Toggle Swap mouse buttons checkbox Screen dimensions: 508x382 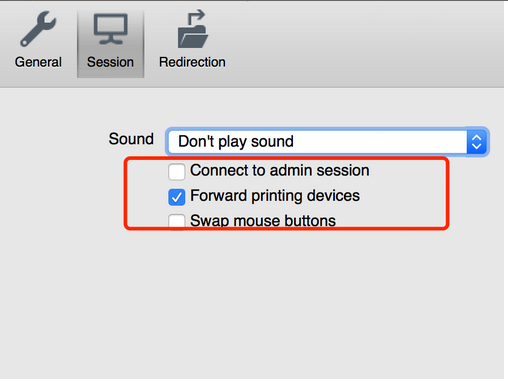coord(177,221)
